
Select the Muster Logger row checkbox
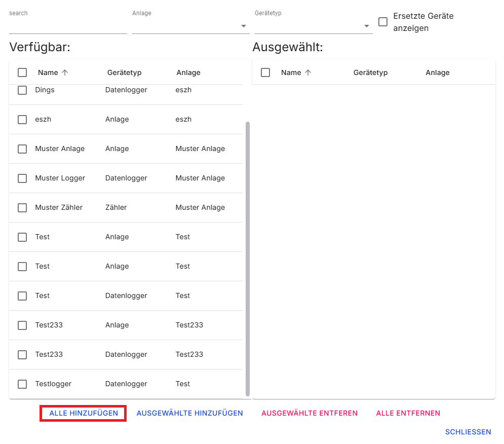click(x=22, y=178)
